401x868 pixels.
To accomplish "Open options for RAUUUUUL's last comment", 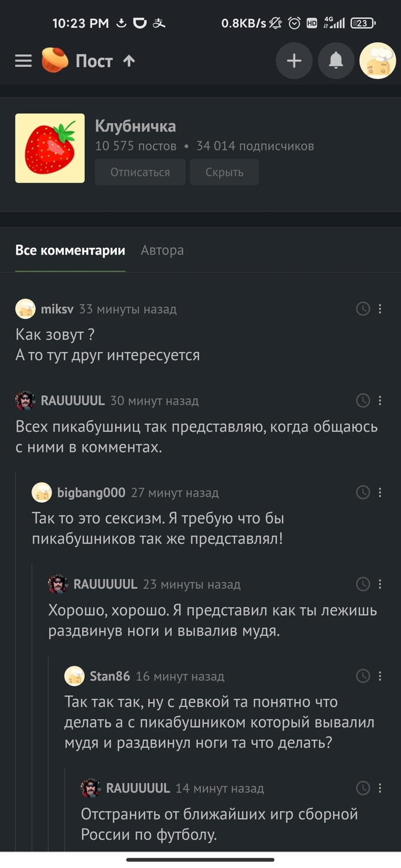I will pos(380,788).
